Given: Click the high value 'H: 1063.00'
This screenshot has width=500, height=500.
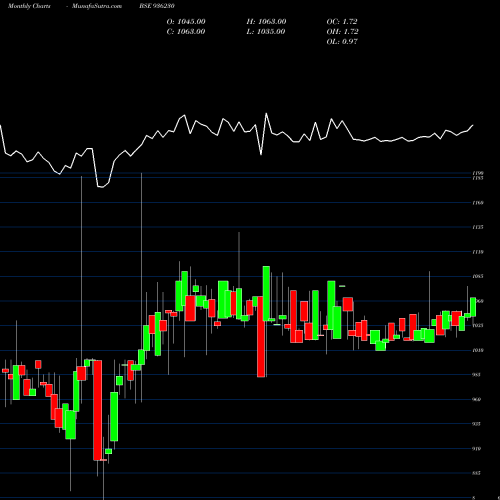Looking at the screenshot, I should [x=266, y=22].
